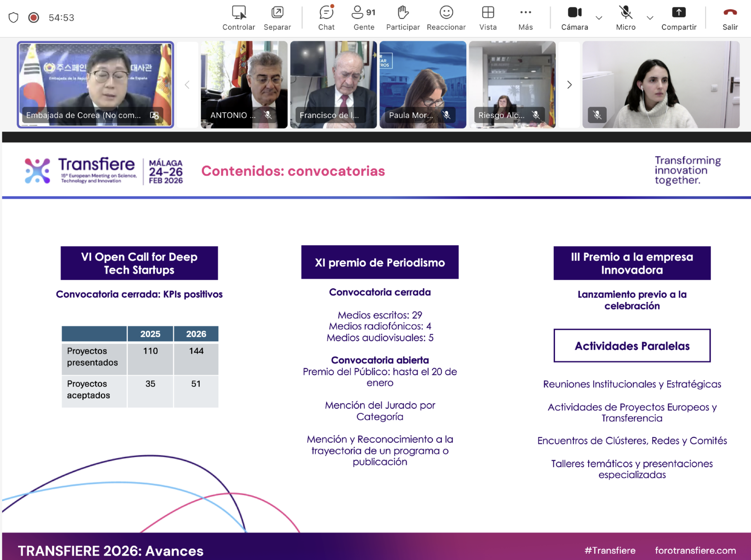This screenshot has width=751, height=560.
Task: Show next participants with right arrow
Action: pyautogui.click(x=569, y=85)
